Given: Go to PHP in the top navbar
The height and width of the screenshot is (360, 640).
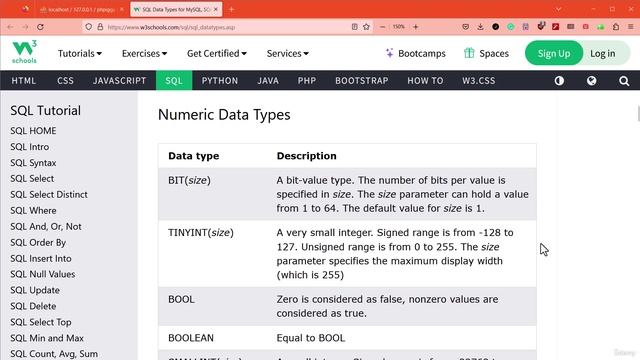Looking at the screenshot, I should pos(307,80).
